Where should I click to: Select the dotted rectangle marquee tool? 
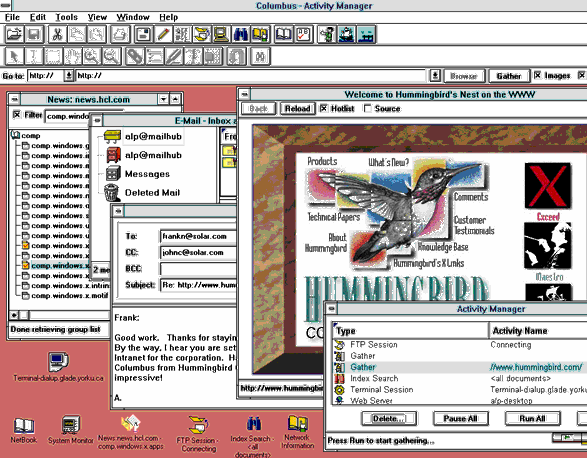pyautogui.click(x=53, y=57)
